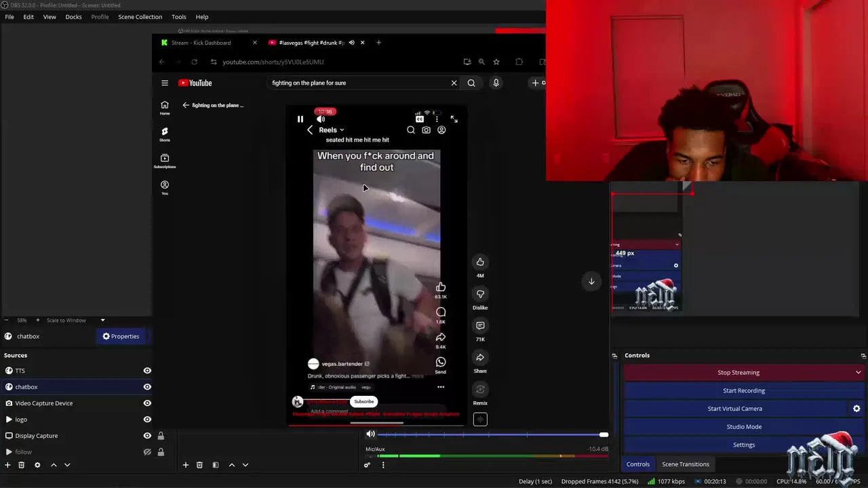
Task: Switch to the Scene Transitions tab
Action: (686, 464)
